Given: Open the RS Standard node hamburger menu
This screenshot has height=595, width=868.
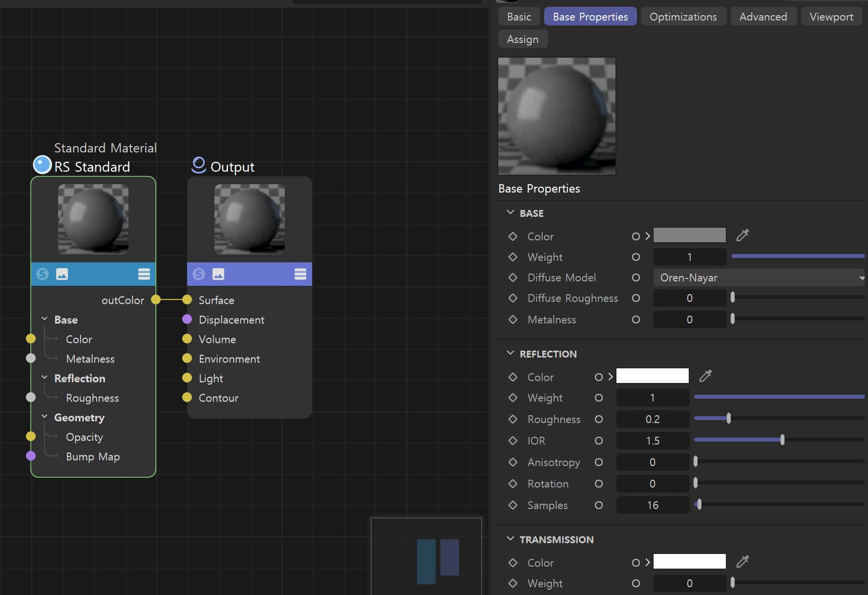Looking at the screenshot, I should pyautogui.click(x=144, y=274).
